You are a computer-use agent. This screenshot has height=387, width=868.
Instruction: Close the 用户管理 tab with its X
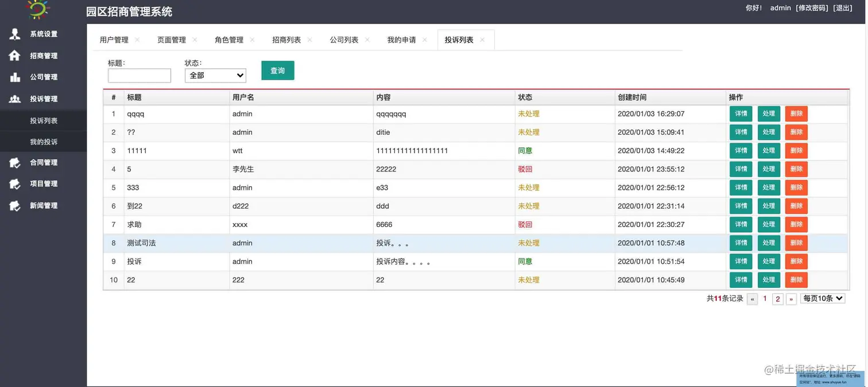137,40
